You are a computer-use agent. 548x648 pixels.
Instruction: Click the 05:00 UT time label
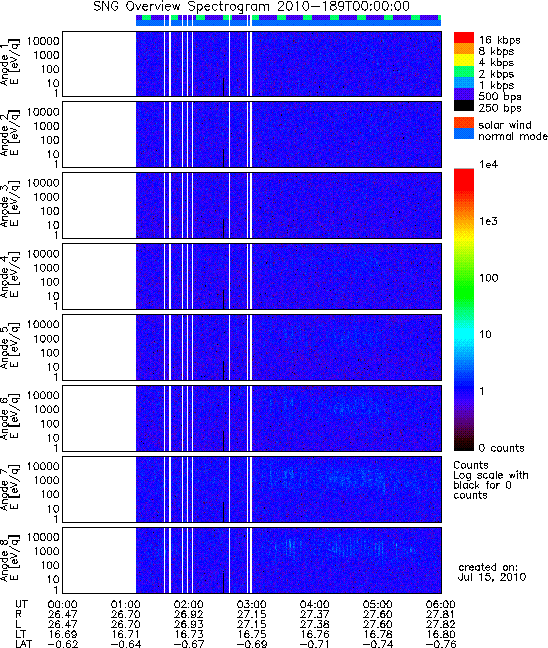click(x=377, y=605)
